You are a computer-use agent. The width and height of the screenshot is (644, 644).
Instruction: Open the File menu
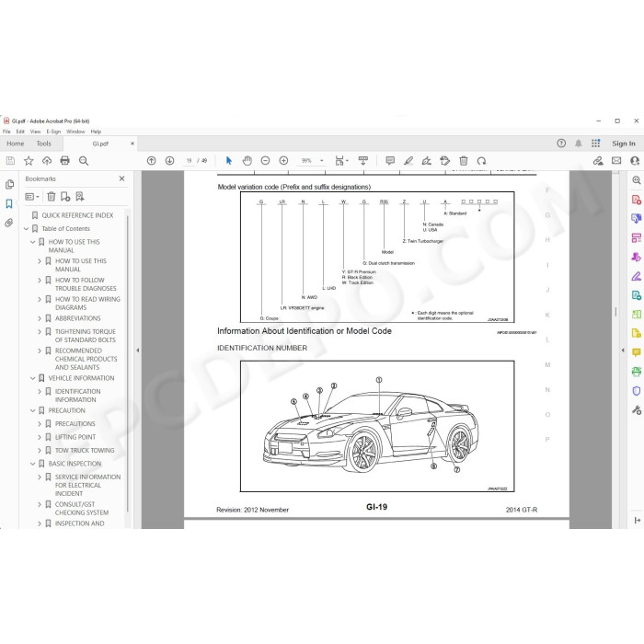click(6, 132)
